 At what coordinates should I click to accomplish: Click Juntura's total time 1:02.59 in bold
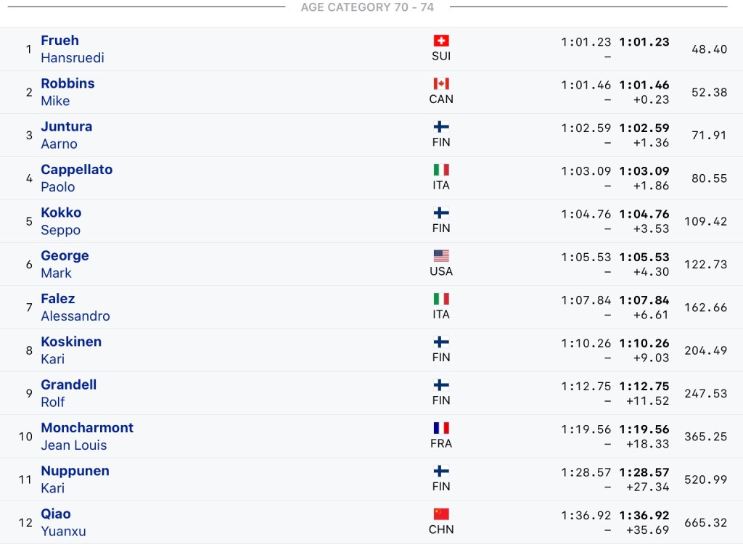(x=644, y=128)
